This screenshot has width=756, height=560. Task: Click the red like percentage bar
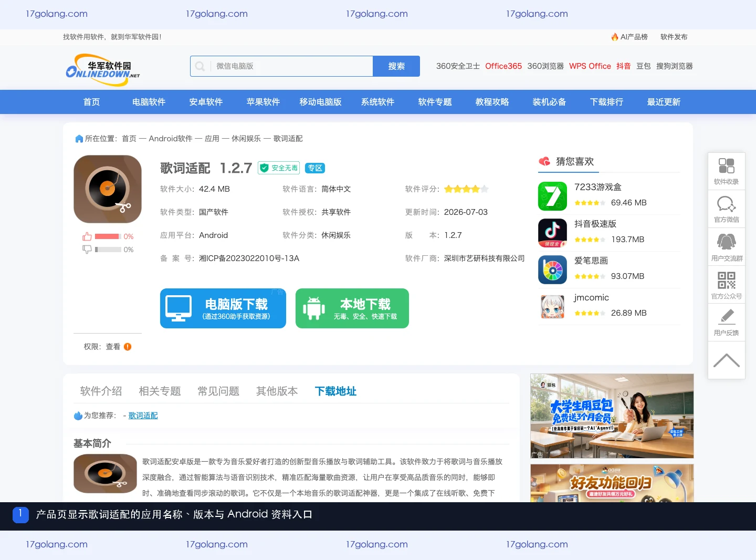pos(108,236)
